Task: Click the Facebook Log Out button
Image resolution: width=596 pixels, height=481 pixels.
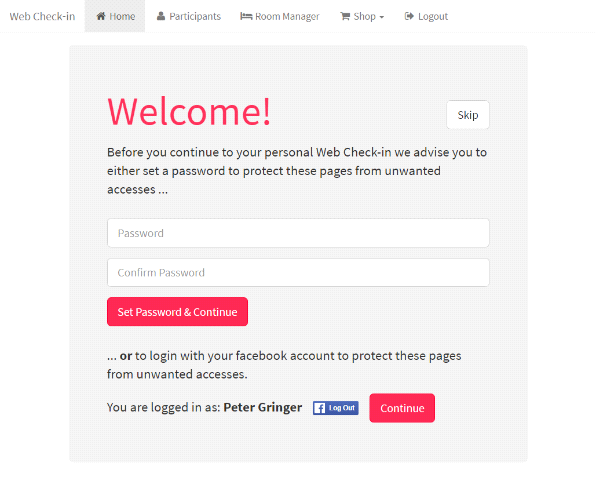Action: pos(336,408)
